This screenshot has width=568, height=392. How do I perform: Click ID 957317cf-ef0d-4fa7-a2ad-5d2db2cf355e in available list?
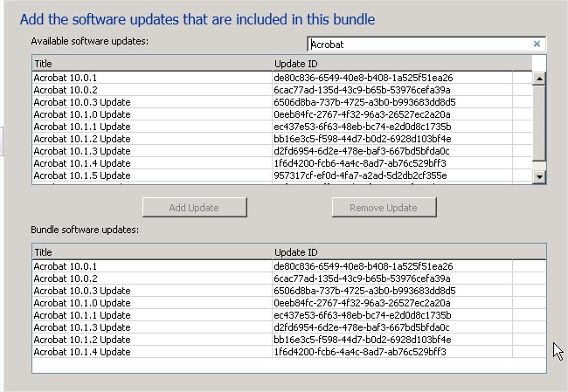360,175
